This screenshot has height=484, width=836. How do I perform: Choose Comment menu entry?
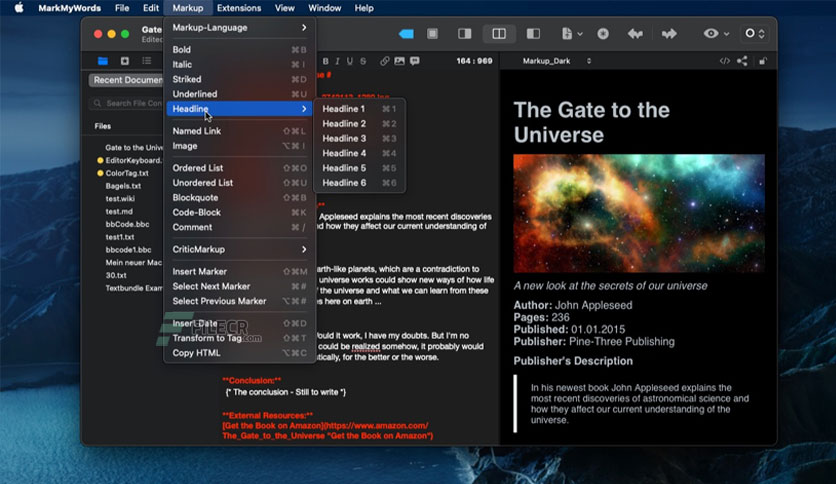tap(239, 227)
